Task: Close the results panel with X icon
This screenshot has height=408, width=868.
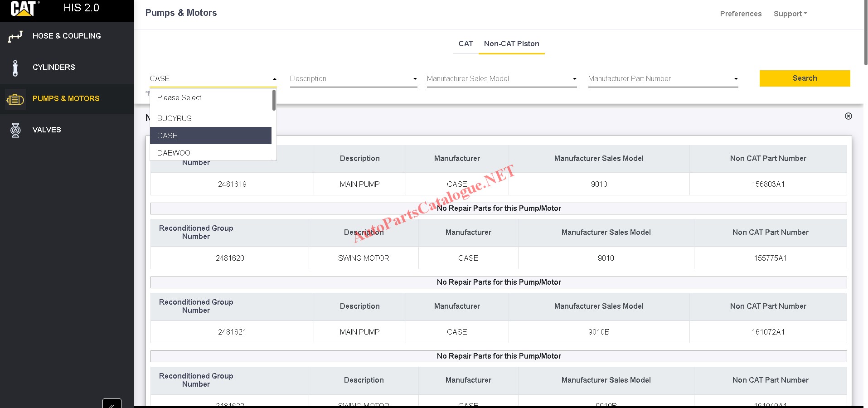Action: point(848,116)
